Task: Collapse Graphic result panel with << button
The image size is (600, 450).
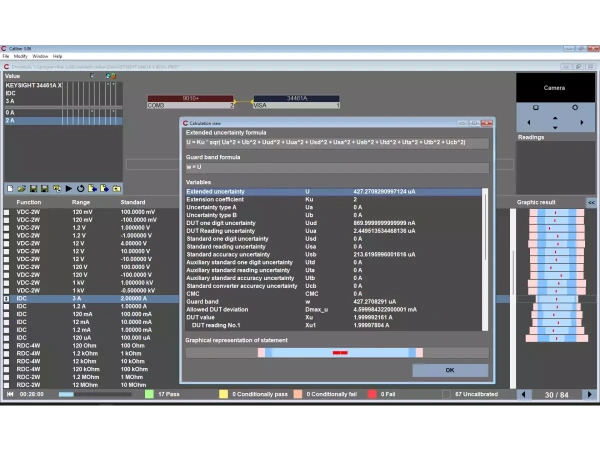Action: [x=590, y=203]
